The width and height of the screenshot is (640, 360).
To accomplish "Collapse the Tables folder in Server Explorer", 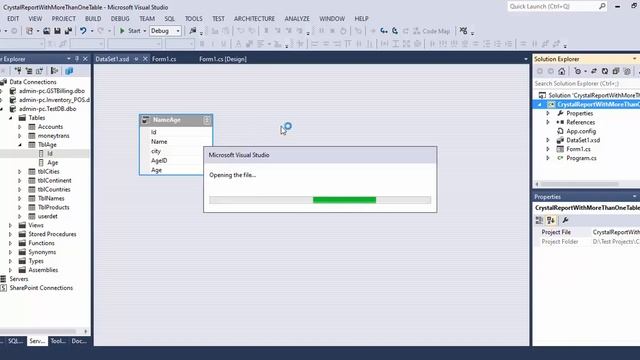I will tap(11, 118).
